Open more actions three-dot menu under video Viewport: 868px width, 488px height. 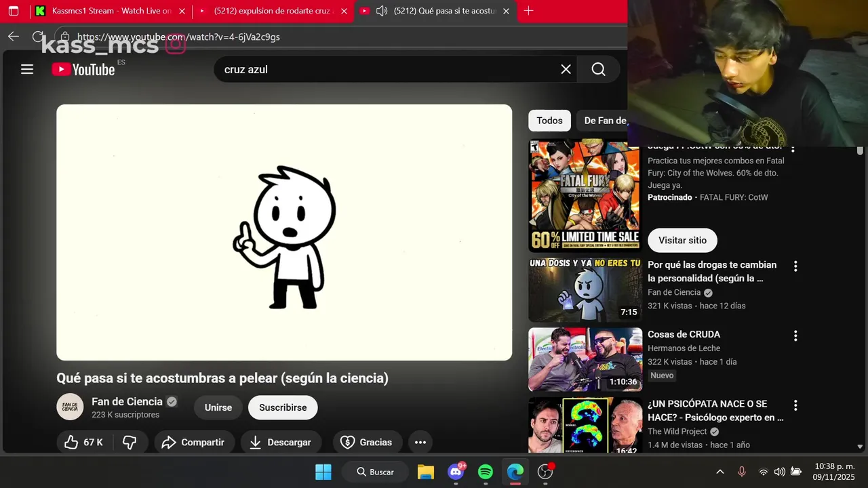tap(420, 442)
